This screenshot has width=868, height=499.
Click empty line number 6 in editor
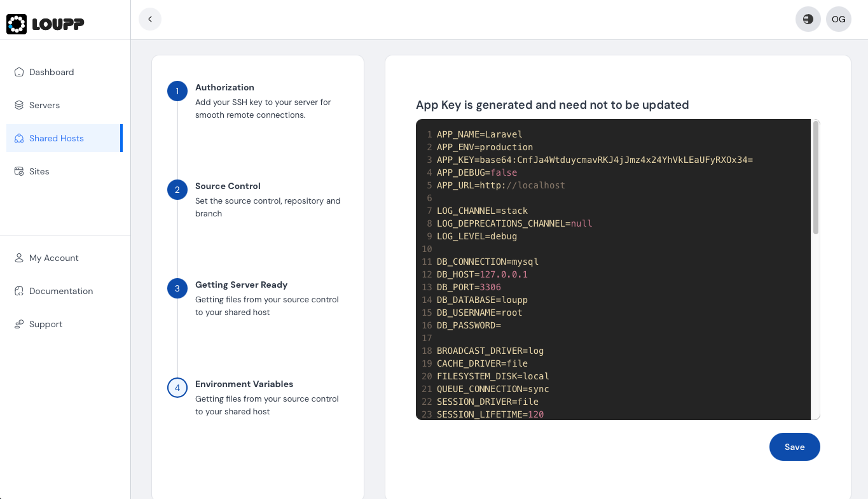point(430,198)
